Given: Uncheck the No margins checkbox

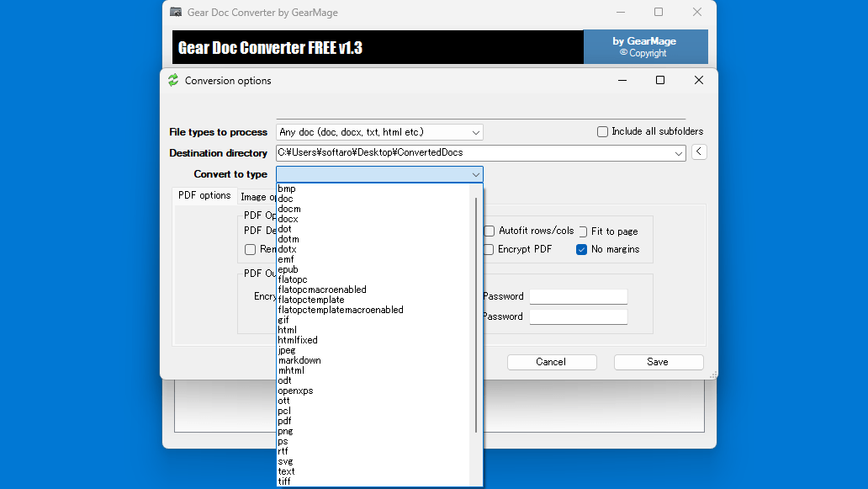Looking at the screenshot, I should click(581, 250).
